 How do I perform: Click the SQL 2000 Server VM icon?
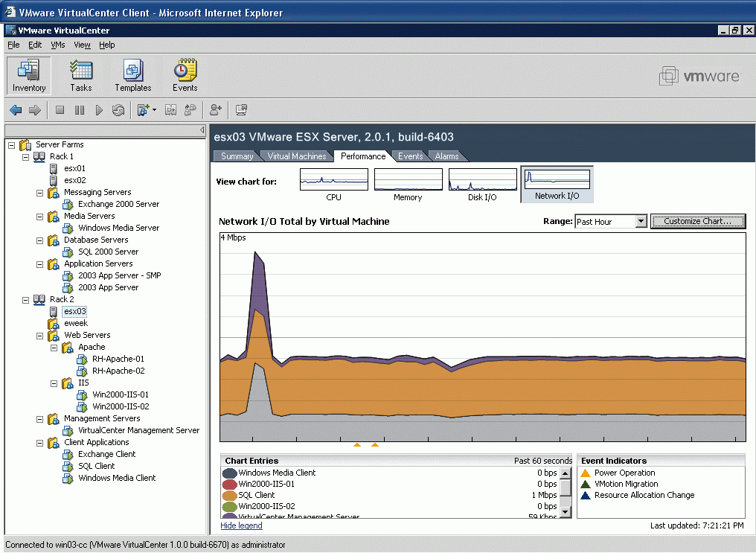pos(68,252)
